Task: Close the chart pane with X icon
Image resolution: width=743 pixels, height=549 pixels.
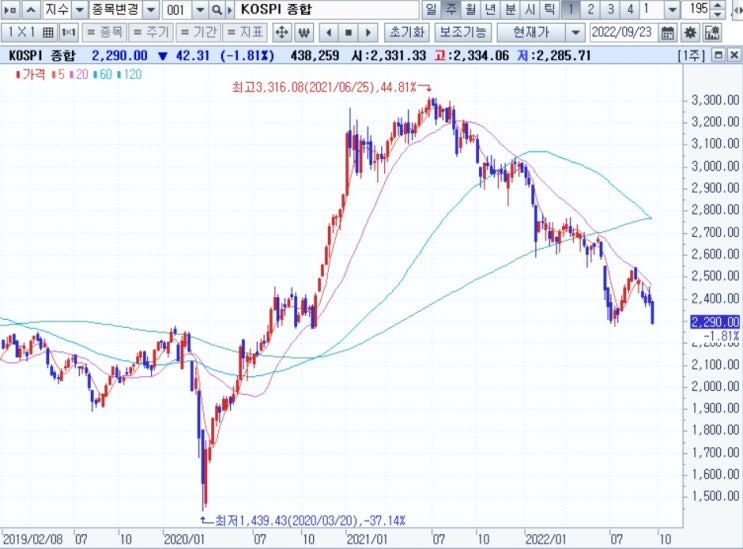Action: point(734,55)
